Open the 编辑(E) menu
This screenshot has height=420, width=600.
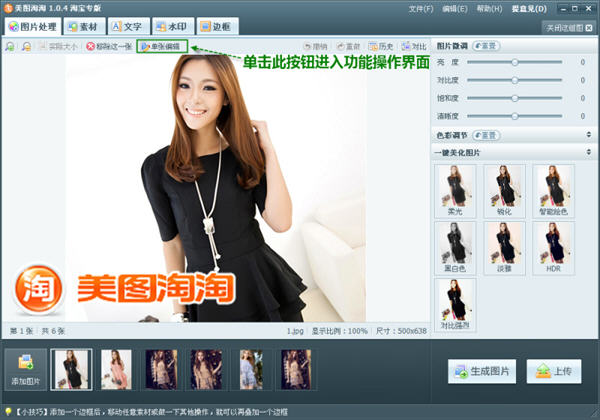(x=455, y=9)
